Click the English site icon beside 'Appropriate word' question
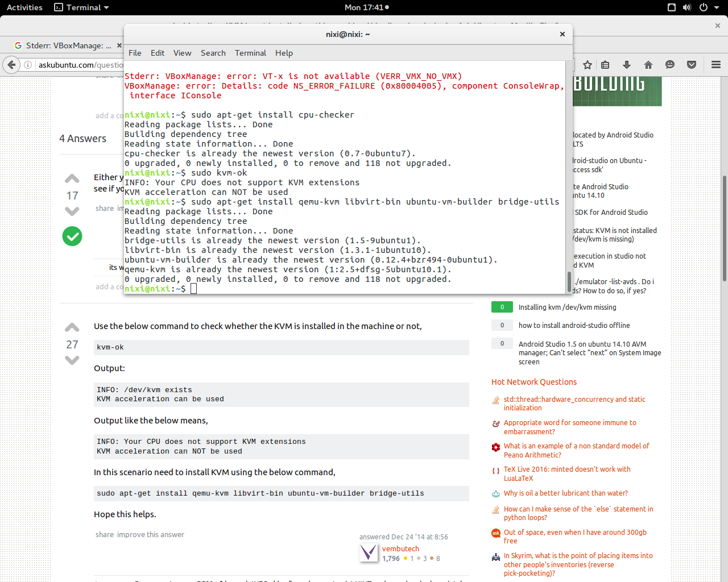Image resolution: width=728 pixels, height=582 pixels. click(496, 423)
